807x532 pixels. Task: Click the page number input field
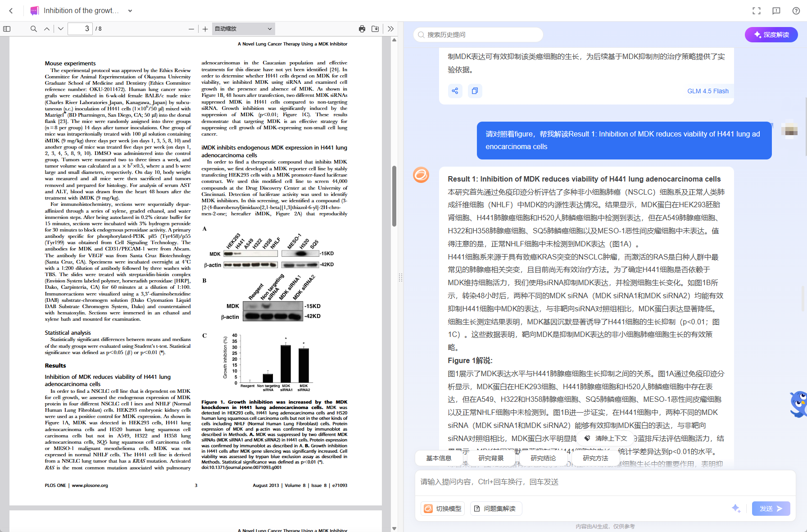[80, 29]
